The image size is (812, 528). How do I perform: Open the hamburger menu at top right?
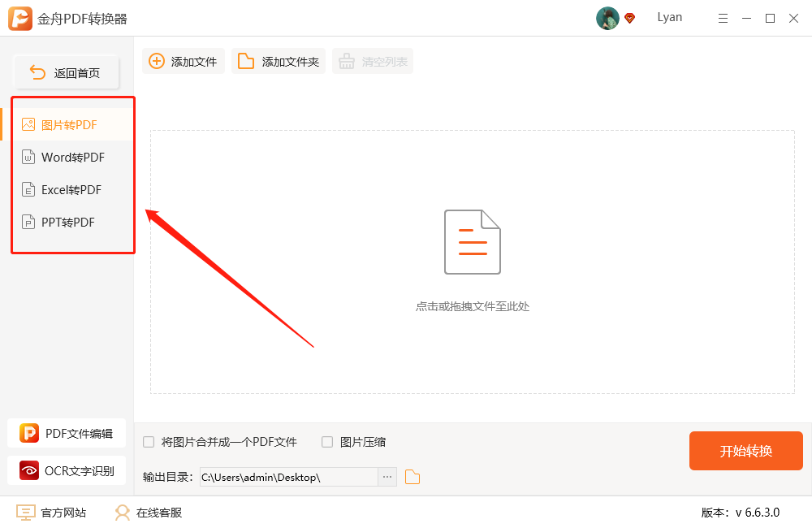point(723,17)
